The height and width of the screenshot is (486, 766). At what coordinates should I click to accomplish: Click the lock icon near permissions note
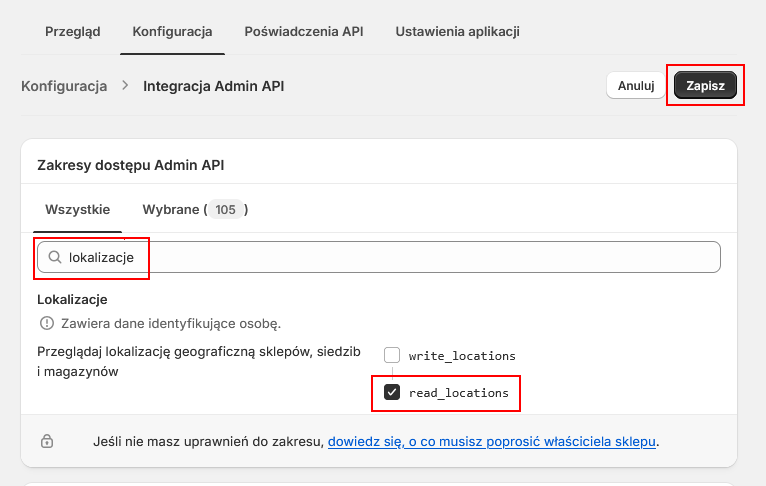click(47, 441)
